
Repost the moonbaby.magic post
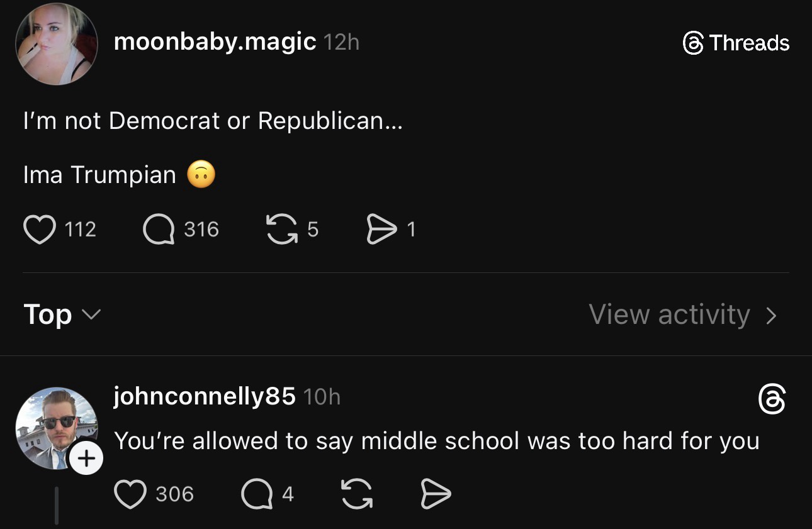point(281,230)
